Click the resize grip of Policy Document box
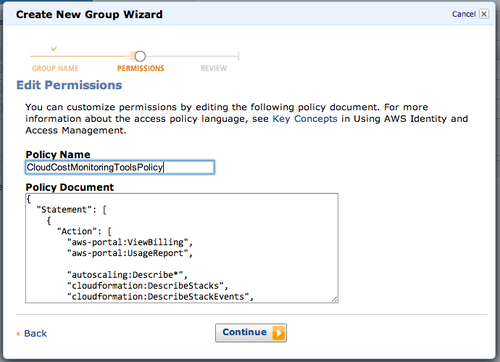The width and height of the screenshot is (500, 362). pyautogui.click(x=335, y=300)
